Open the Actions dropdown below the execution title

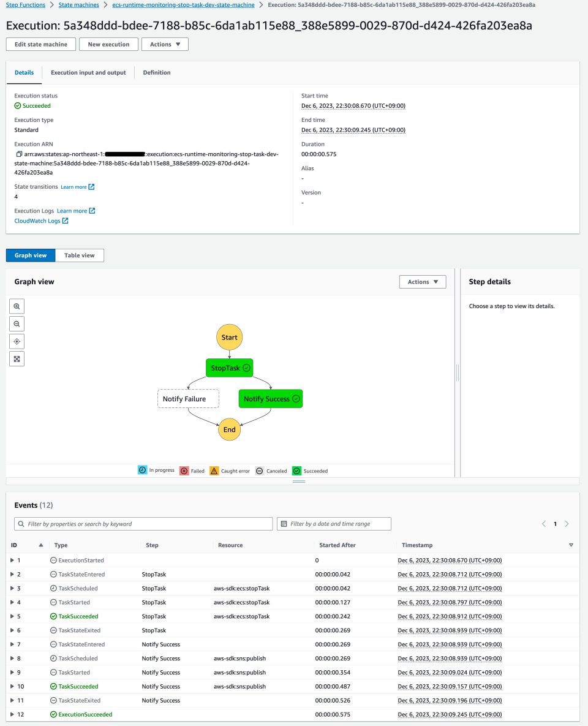[x=165, y=44]
